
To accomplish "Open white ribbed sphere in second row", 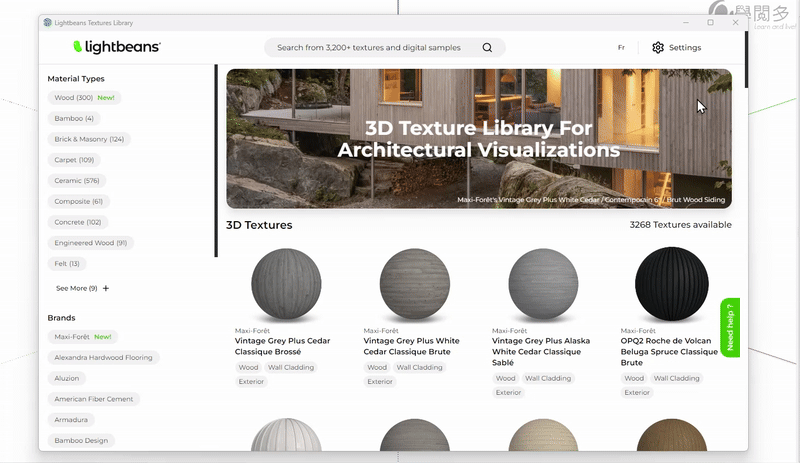I will (x=286, y=435).
